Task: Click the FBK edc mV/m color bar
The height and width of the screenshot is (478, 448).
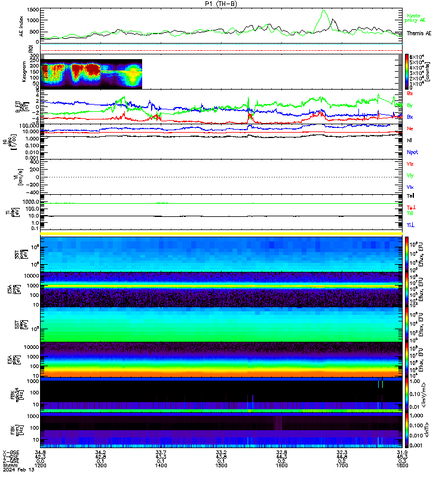Action: coord(407,395)
